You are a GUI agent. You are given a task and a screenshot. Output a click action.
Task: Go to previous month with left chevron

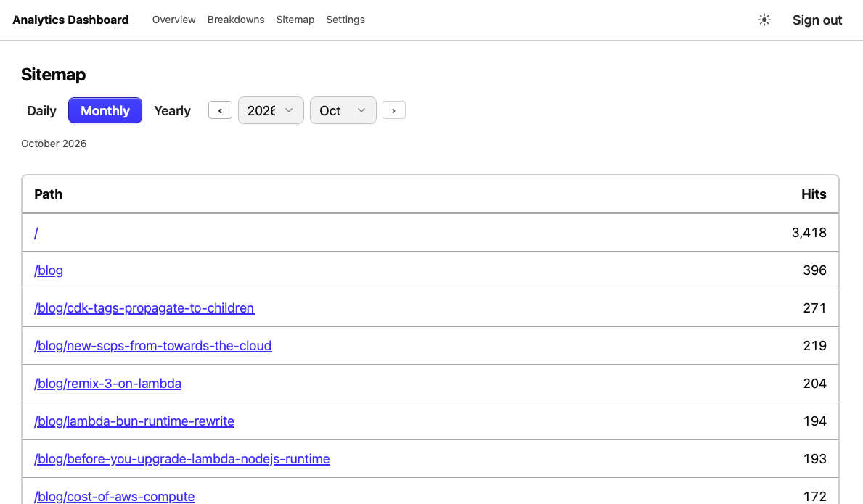(220, 110)
